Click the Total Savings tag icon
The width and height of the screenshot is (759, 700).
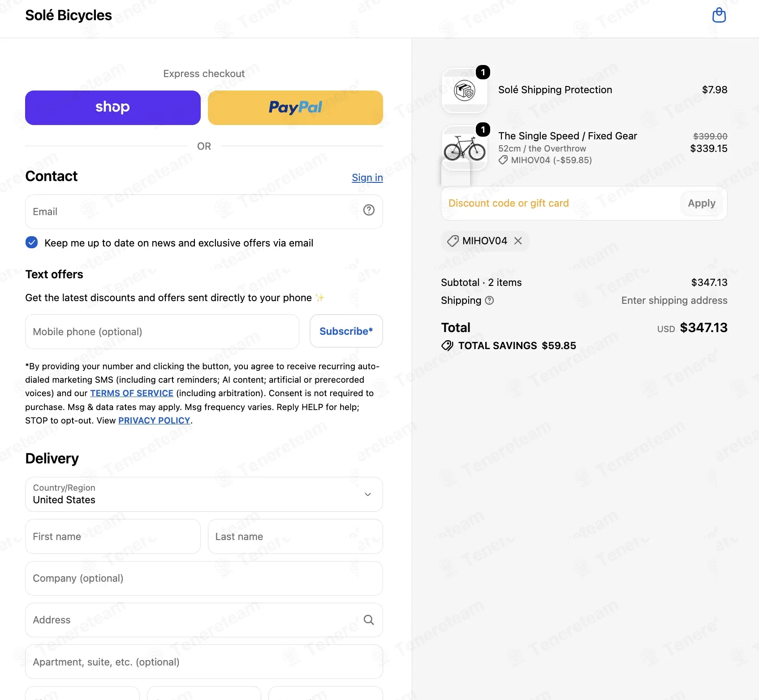(447, 346)
